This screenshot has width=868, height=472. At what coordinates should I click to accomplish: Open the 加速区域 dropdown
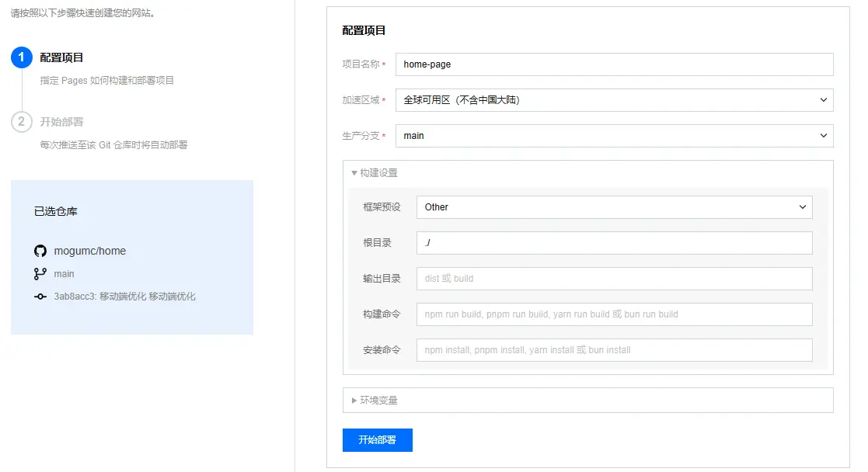pyautogui.click(x=614, y=100)
